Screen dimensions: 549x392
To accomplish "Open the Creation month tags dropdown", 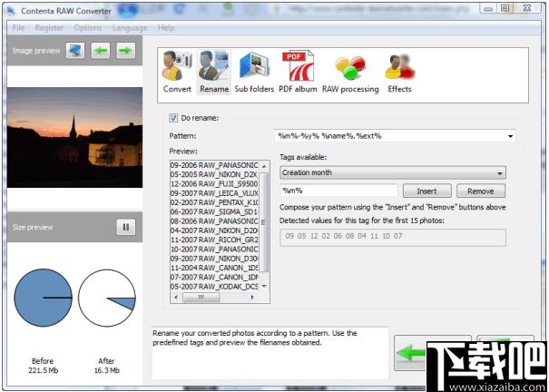I will [393, 173].
